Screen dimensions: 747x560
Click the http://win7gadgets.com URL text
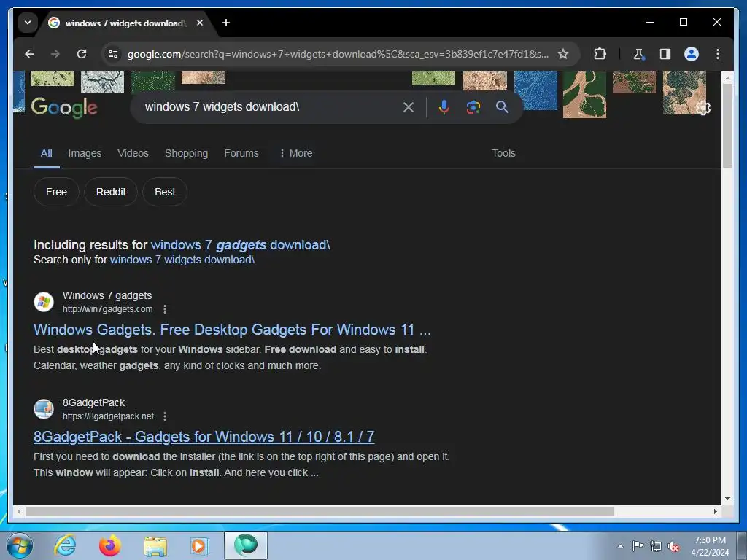tap(108, 309)
